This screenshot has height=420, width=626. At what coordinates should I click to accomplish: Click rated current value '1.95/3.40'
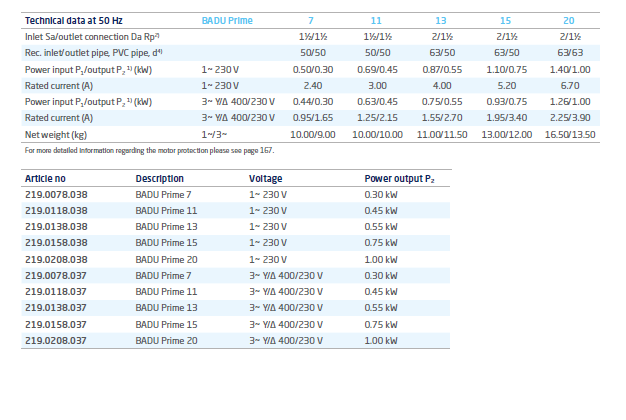[507, 118]
